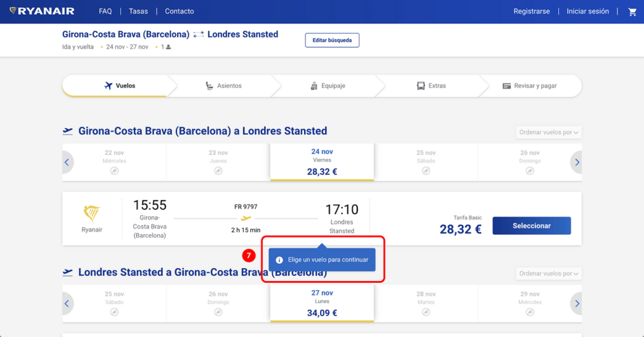The image size is (644, 337).
Task: Click the 2 h 15 min duration
Action: click(245, 230)
